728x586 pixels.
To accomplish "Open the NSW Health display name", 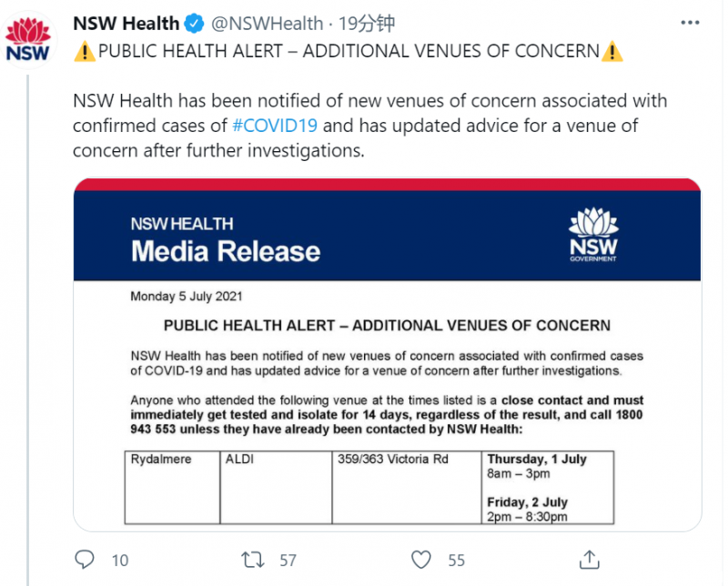I will (126, 24).
